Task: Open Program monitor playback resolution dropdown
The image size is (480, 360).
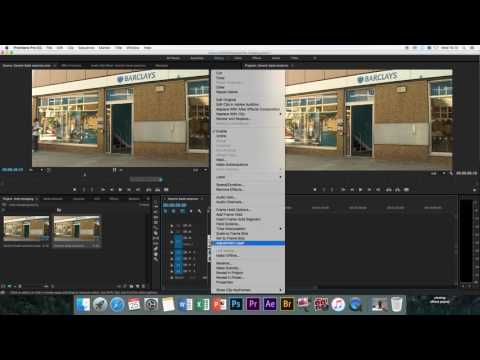Action: [x=437, y=173]
